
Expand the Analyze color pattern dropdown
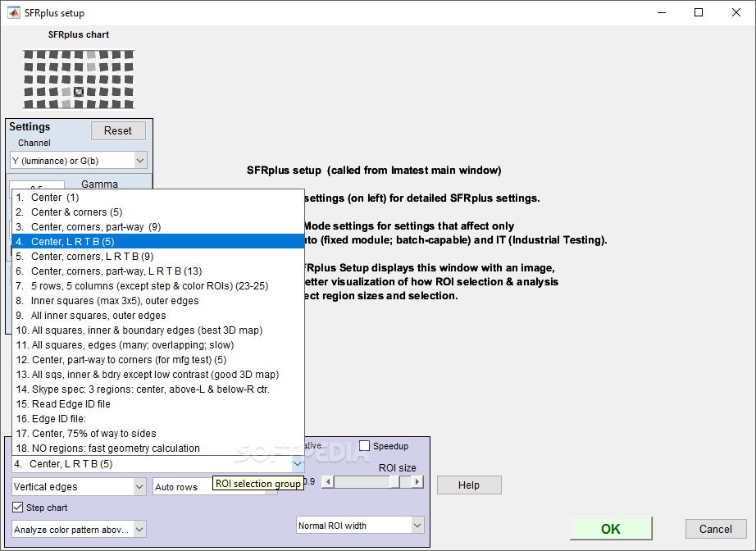coord(79,530)
